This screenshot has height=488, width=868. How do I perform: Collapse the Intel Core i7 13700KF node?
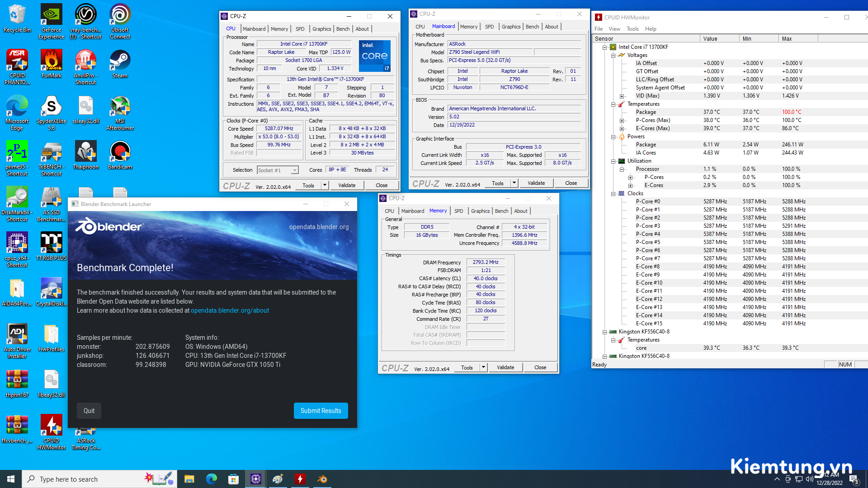click(604, 47)
